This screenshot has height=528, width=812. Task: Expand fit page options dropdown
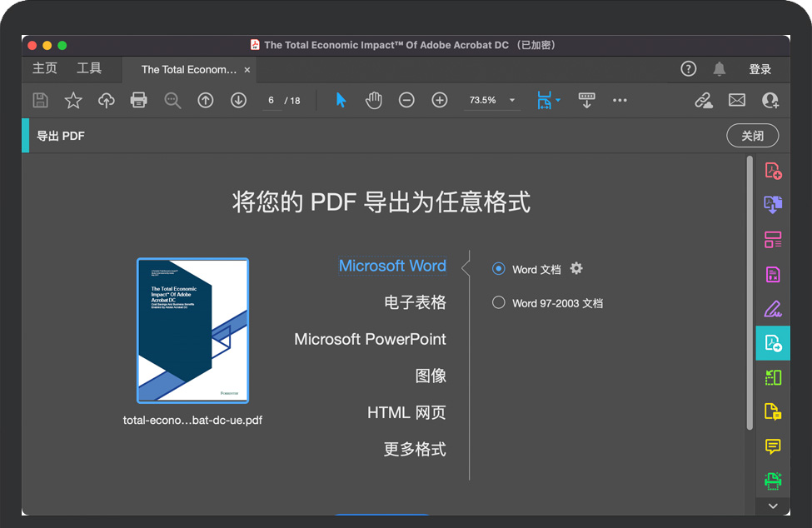tap(558, 100)
